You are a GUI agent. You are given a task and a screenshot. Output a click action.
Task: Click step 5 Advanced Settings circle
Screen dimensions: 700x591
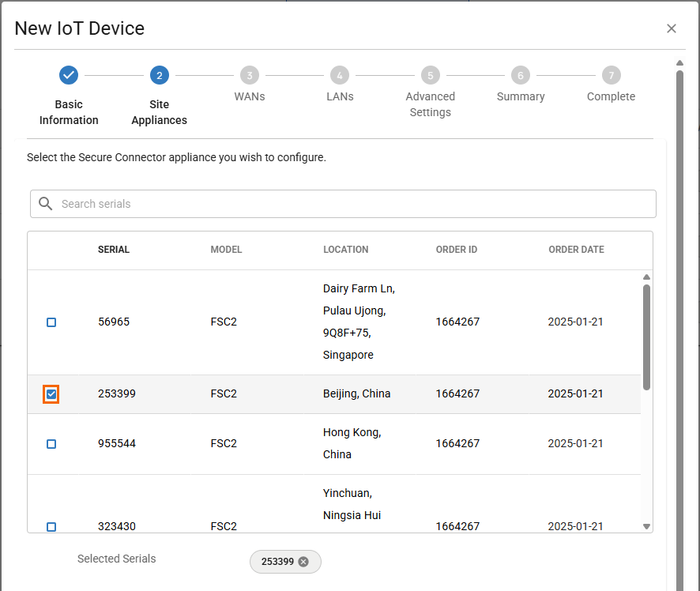(430, 75)
